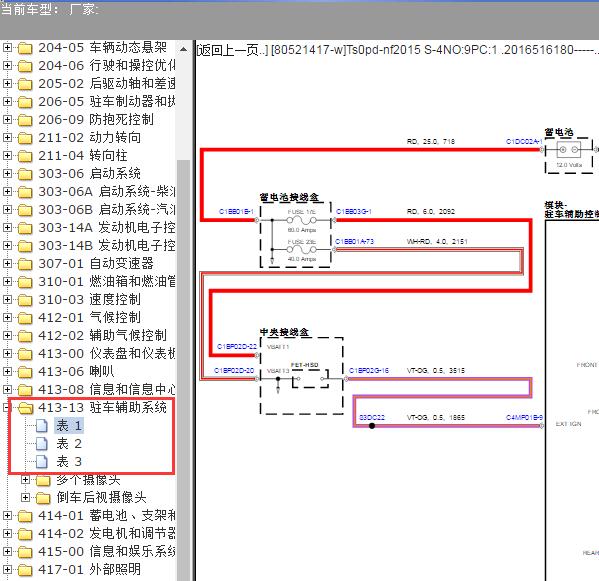Select the 417-01 外部照明 tree item

pyautogui.click(x=89, y=569)
